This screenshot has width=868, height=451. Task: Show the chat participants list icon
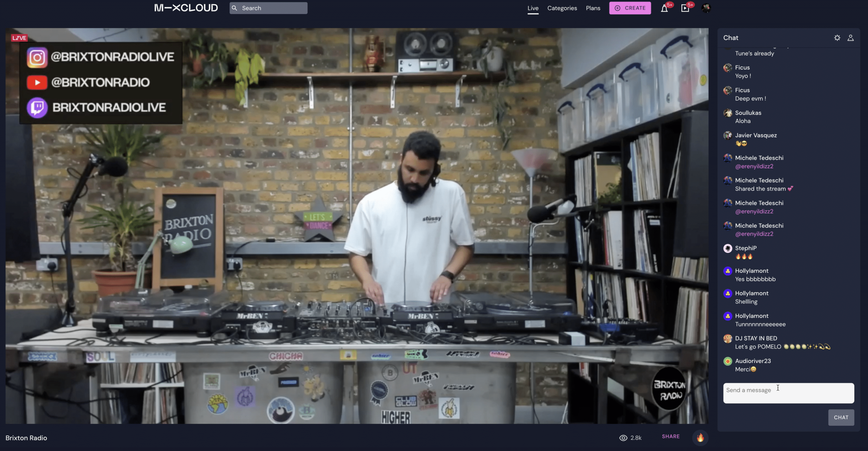tap(851, 38)
